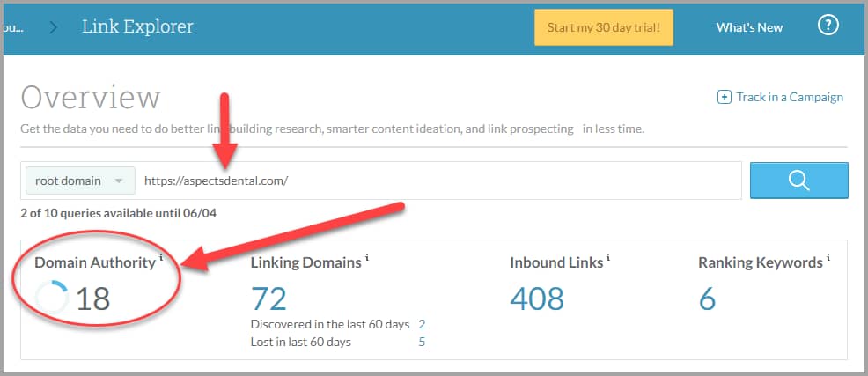Click the Ranking Keywords value 6

tap(708, 299)
